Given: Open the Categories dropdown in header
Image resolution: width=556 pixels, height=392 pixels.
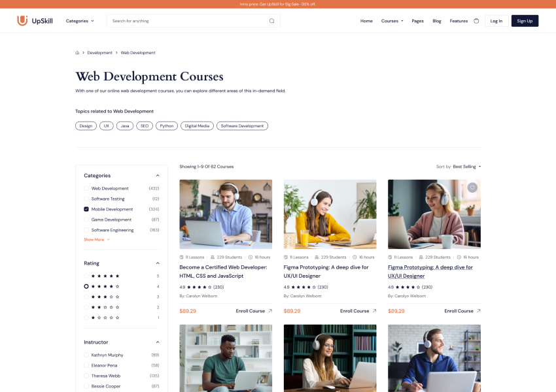Looking at the screenshot, I should coord(80,21).
